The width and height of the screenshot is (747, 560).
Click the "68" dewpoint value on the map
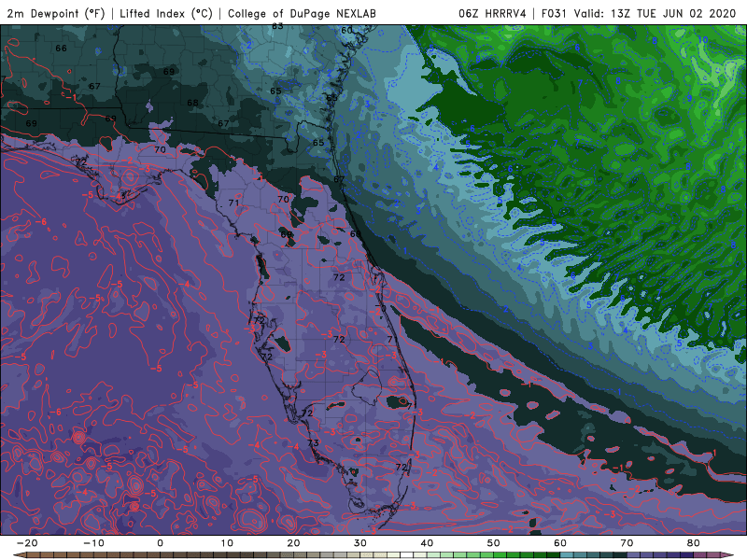tap(192, 103)
